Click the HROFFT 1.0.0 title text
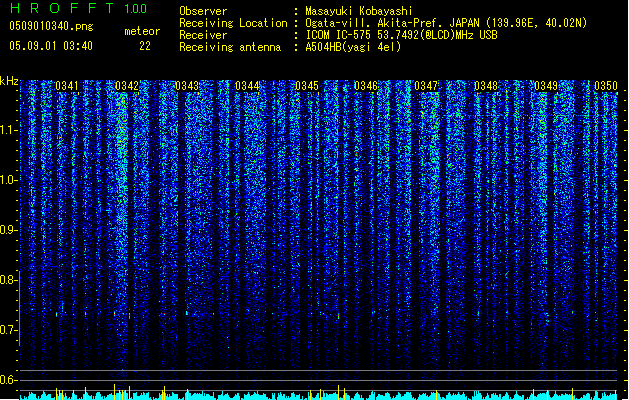The image size is (629, 400). click(79, 8)
